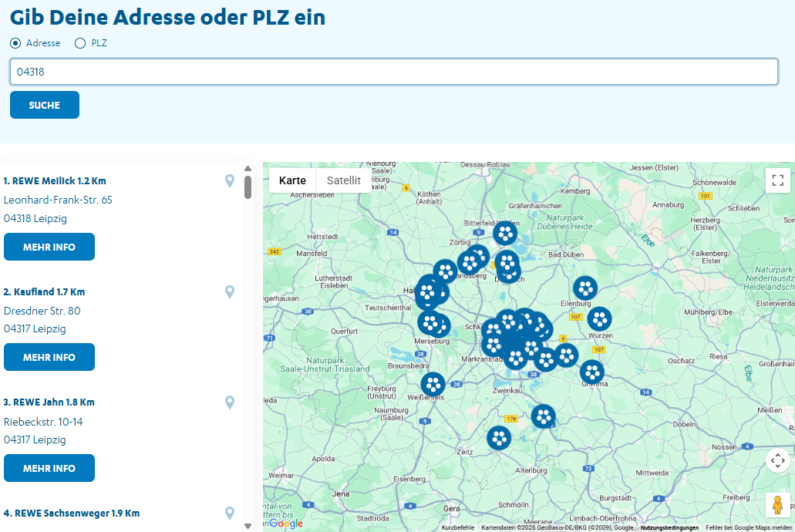Click the address 'Leonhard-Frank-Str. 65'
795x532 pixels.
58,200
